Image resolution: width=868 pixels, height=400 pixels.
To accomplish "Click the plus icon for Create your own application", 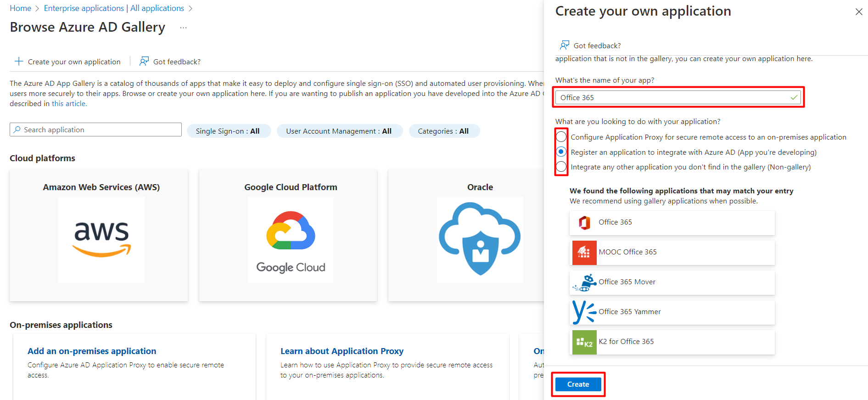I will (19, 61).
